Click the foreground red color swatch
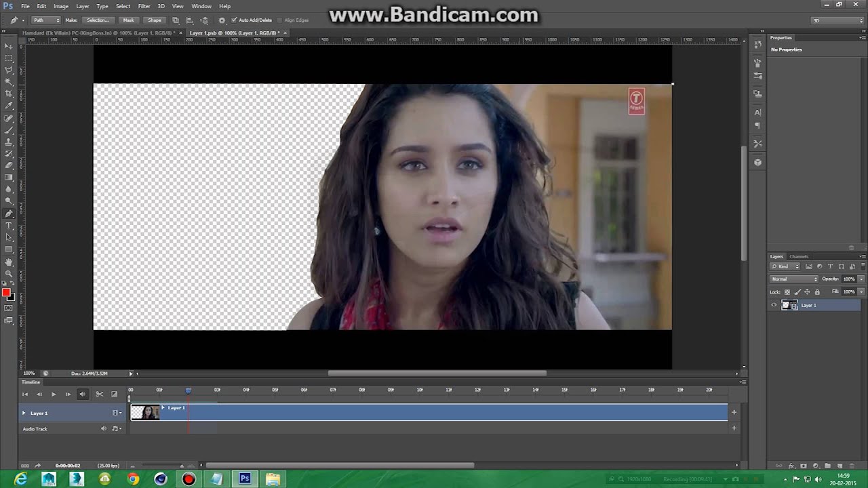The width and height of the screenshot is (868, 488). 6,292
